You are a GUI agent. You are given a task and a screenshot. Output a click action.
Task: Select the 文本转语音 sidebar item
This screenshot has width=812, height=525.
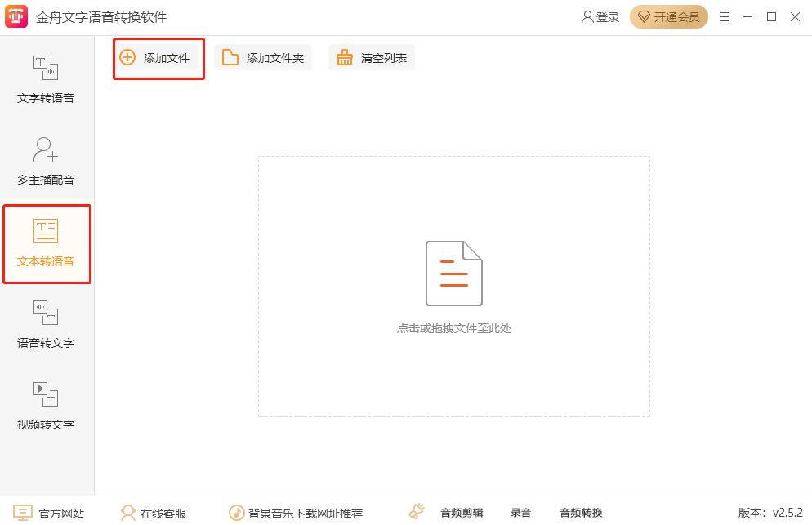[x=46, y=243]
